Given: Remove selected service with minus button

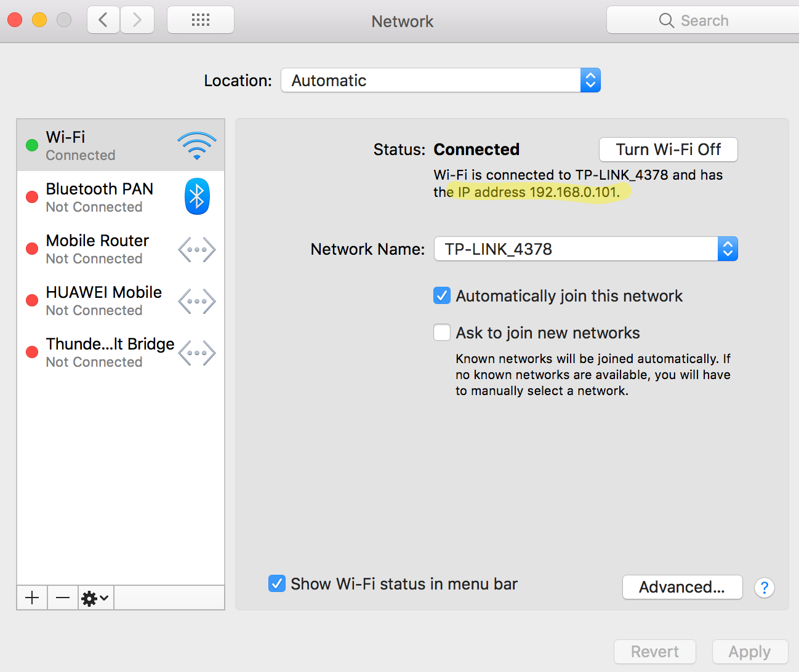Looking at the screenshot, I should [63, 598].
